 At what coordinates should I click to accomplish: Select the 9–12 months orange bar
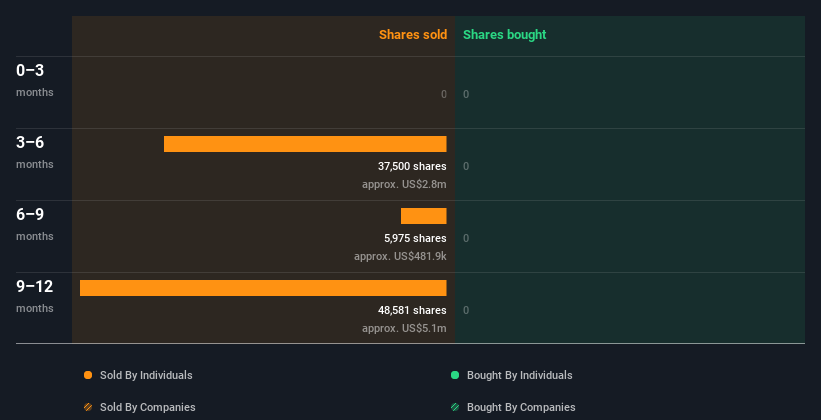click(263, 288)
